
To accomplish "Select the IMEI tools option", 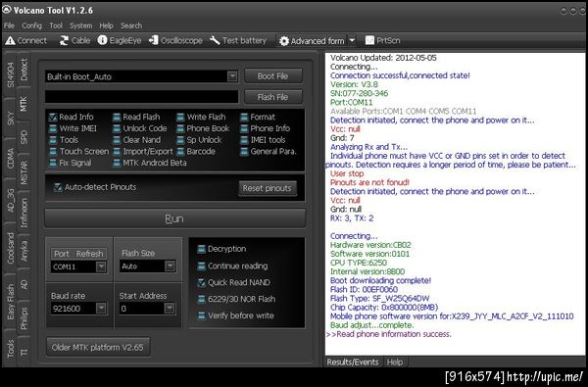I will 264,140.
